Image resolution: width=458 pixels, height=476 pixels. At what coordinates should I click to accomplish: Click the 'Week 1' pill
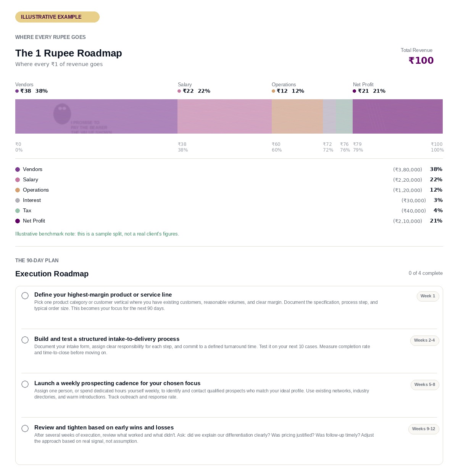tap(428, 296)
